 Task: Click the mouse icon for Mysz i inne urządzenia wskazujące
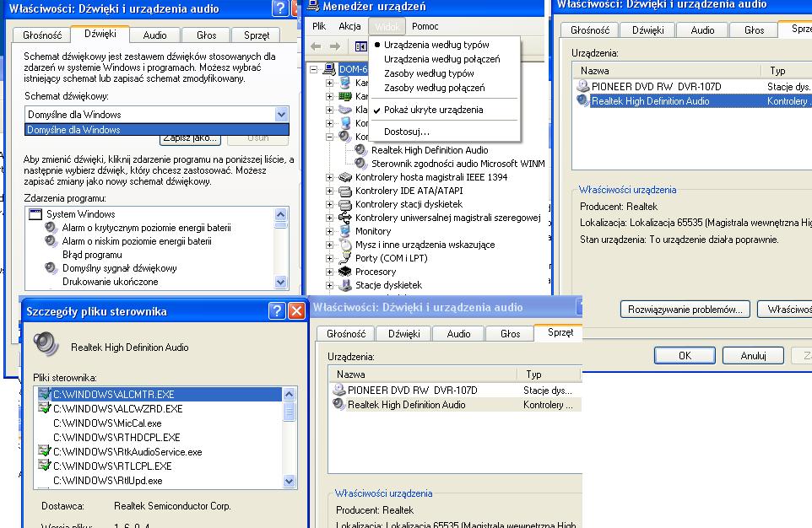(345, 245)
